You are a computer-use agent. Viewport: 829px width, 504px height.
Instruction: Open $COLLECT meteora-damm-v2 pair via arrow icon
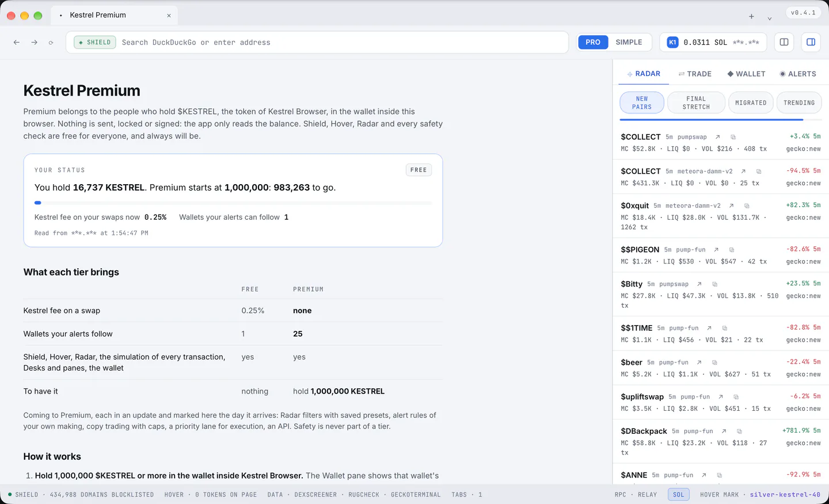coord(744,171)
